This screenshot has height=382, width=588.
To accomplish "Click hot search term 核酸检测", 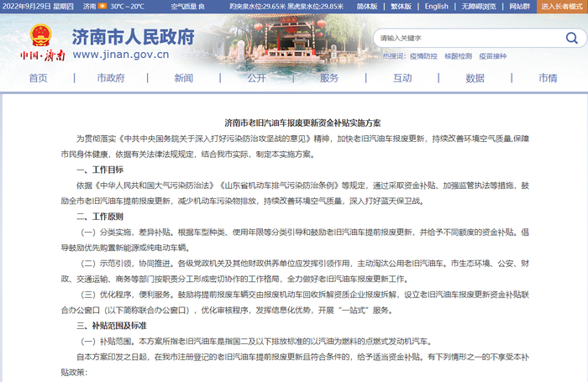I will [459, 56].
